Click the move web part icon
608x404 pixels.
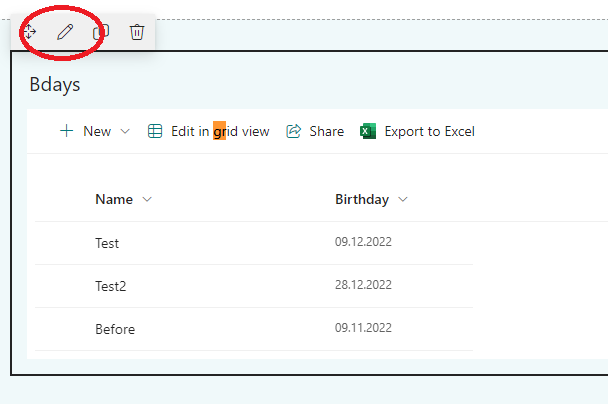(x=29, y=32)
